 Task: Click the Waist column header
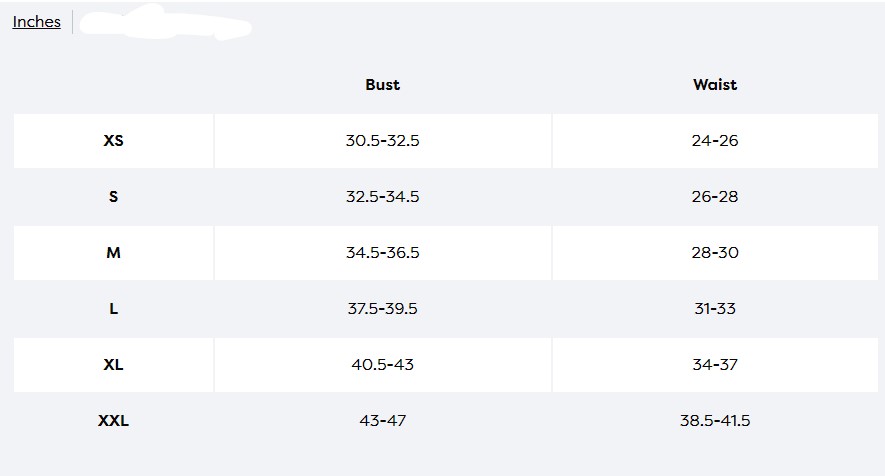[x=714, y=85]
